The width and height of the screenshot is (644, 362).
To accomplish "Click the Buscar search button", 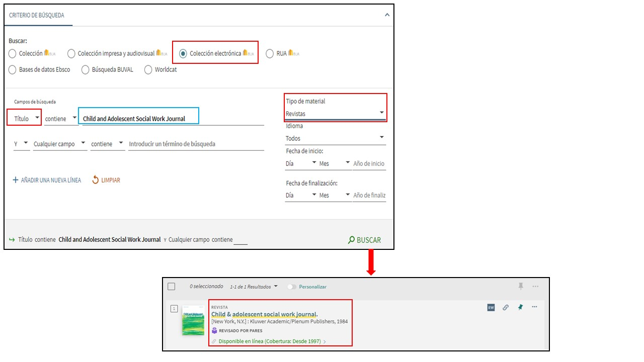I will (x=364, y=240).
